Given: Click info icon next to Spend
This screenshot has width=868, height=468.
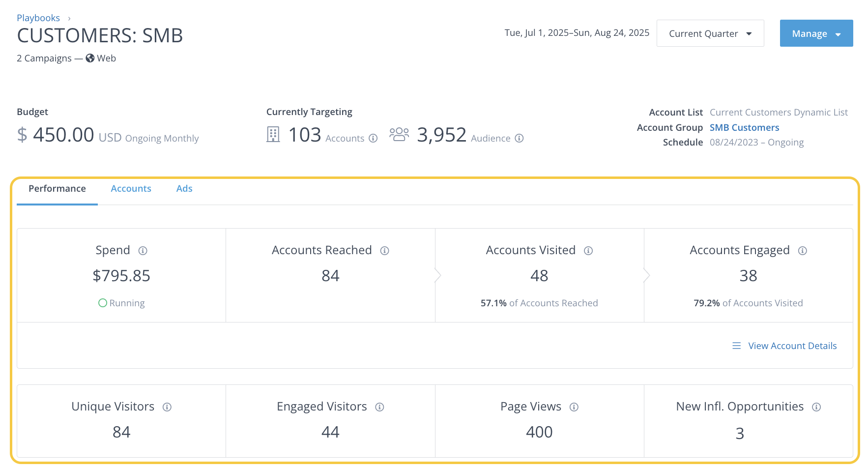Looking at the screenshot, I should pyautogui.click(x=143, y=251).
